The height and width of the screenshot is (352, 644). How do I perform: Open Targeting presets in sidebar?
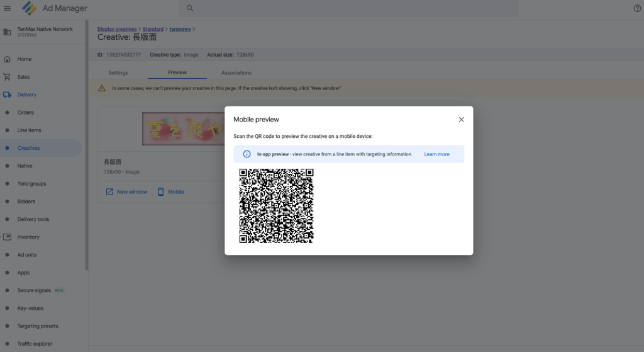tap(38, 326)
